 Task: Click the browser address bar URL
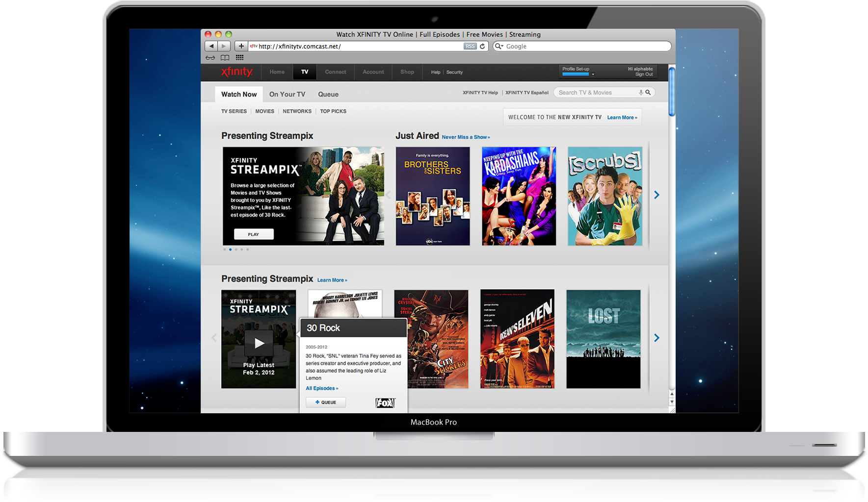tap(299, 46)
